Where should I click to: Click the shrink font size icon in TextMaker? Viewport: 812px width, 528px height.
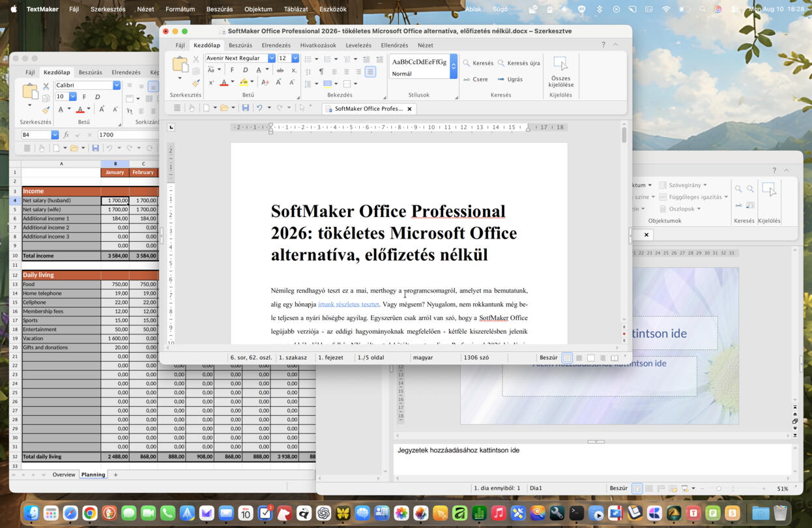tap(292, 83)
